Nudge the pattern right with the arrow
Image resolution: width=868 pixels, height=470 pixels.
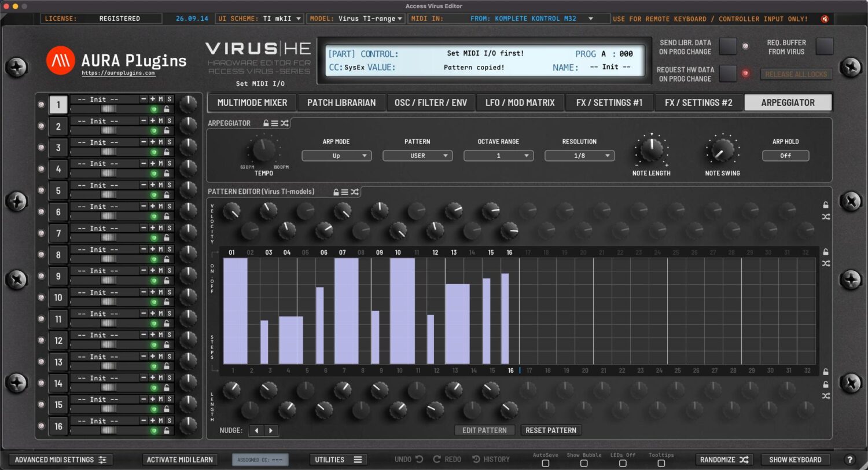coord(270,431)
